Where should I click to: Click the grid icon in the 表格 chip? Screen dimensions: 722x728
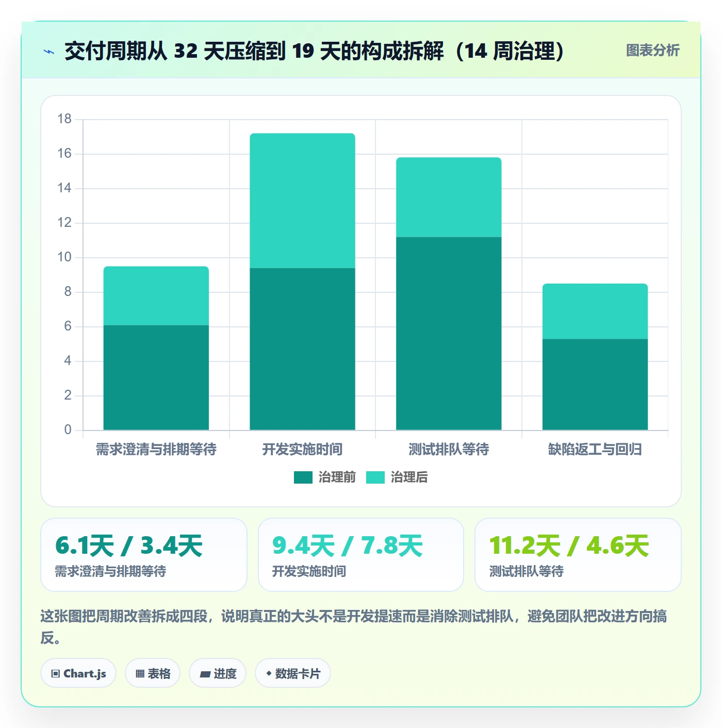coord(140,674)
